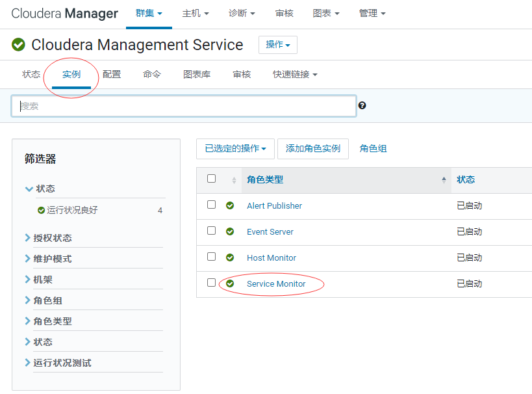Click Event Server green health icon

point(230,231)
